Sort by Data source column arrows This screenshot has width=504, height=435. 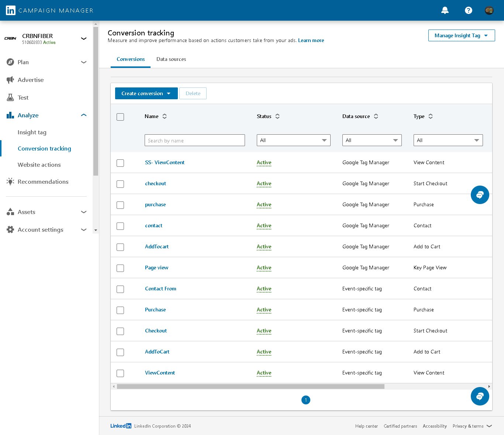coord(376,116)
